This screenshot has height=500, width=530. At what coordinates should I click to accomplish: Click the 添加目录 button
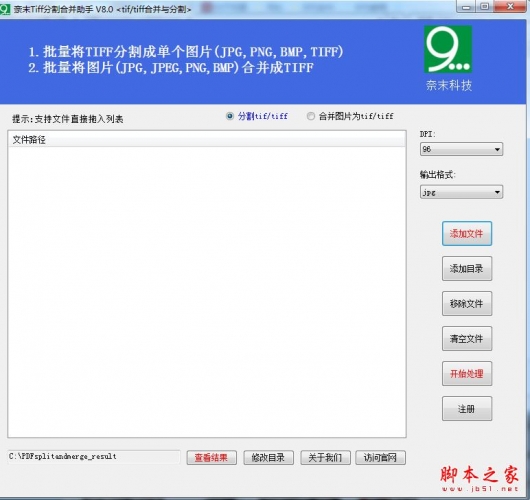(x=467, y=269)
